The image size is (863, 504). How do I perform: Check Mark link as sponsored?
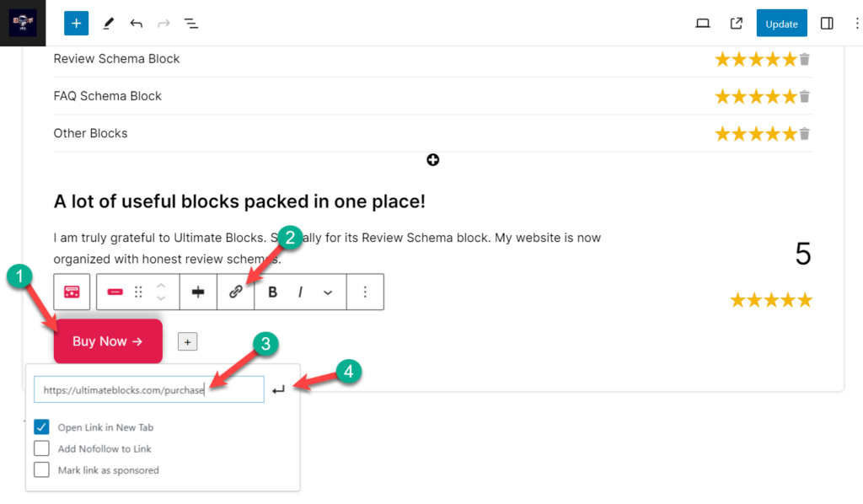click(41, 470)
